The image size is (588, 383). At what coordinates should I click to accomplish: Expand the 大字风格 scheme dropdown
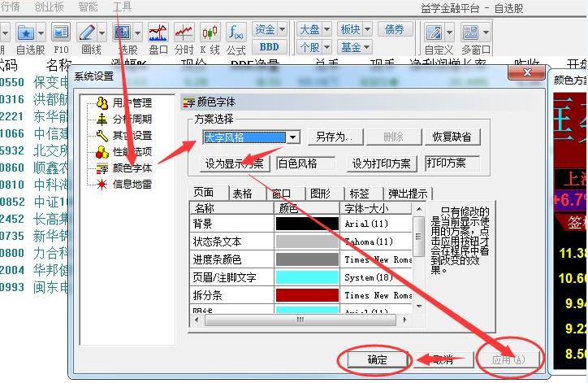(293, 137)
